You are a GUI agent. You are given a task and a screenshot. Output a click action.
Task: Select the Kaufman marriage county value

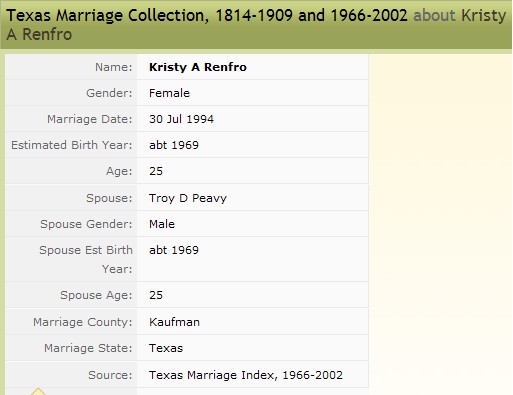[x=174, y=322]
